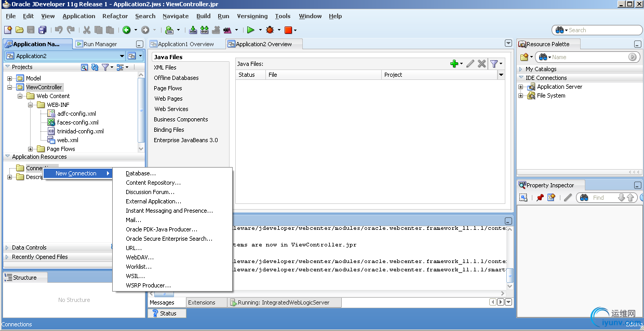644x331 pixels.
Task: Choose WebDAV... from the submenu
Action: coord(172,257)
